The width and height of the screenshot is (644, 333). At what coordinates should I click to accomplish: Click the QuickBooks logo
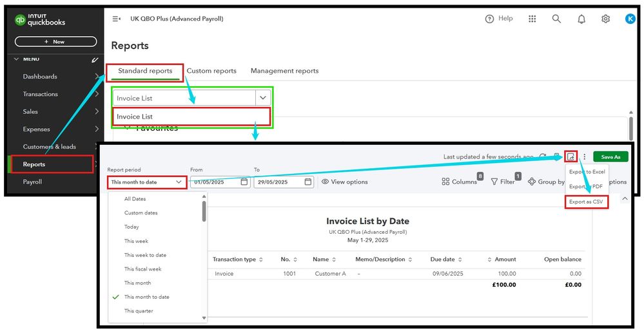pyautogui.click(x=40, y=20)
